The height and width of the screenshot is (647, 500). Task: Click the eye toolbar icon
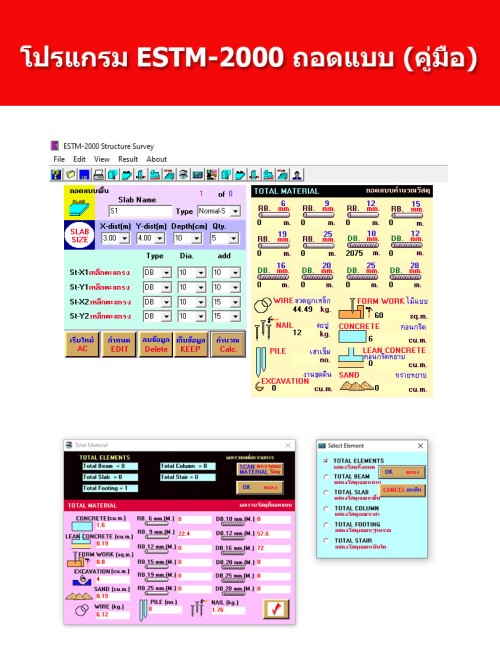[183, 175]
